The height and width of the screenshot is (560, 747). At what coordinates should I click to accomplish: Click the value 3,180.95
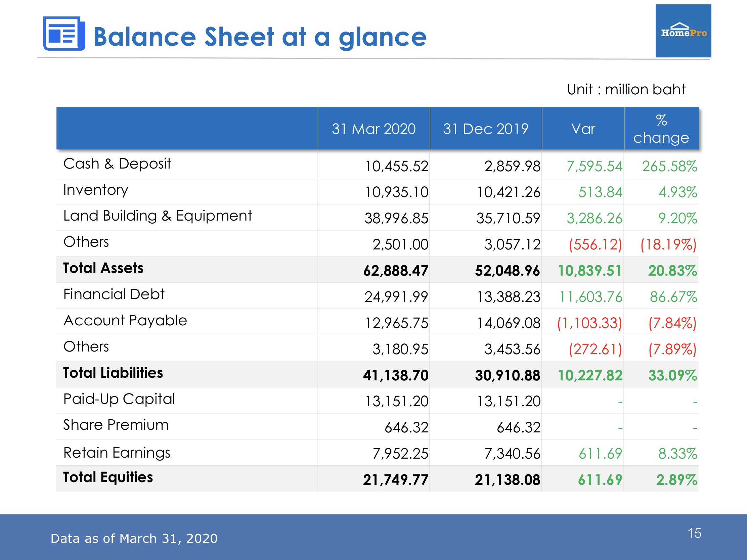tap(400, 349)
